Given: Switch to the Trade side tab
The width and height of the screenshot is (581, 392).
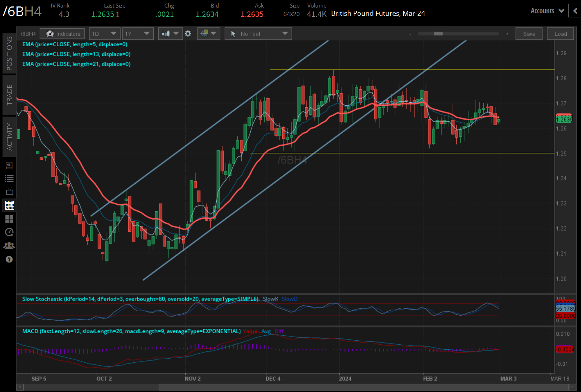Looking at the screenshot, I should click(9, 95).
